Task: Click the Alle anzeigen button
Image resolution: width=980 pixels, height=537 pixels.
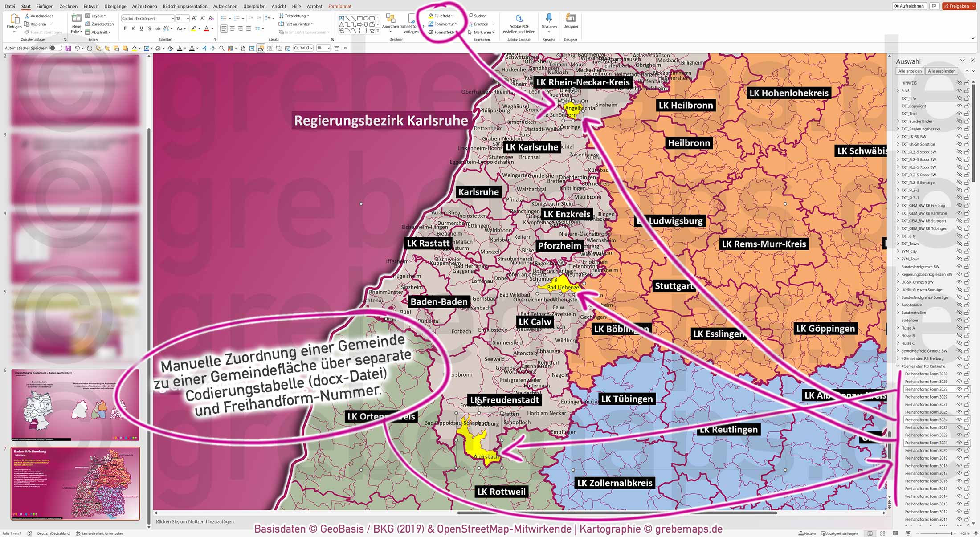Action: tap(909, 71)
